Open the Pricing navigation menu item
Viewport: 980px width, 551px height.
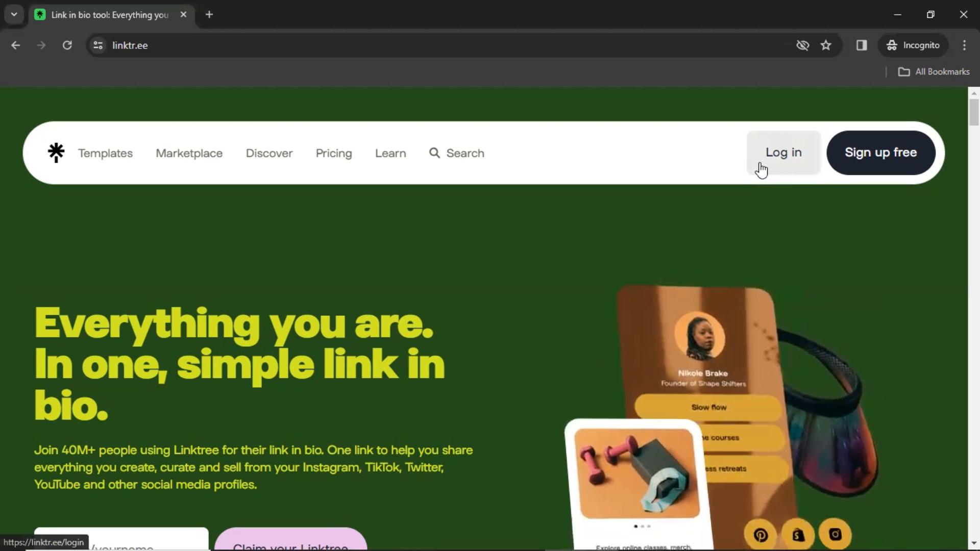334,153
